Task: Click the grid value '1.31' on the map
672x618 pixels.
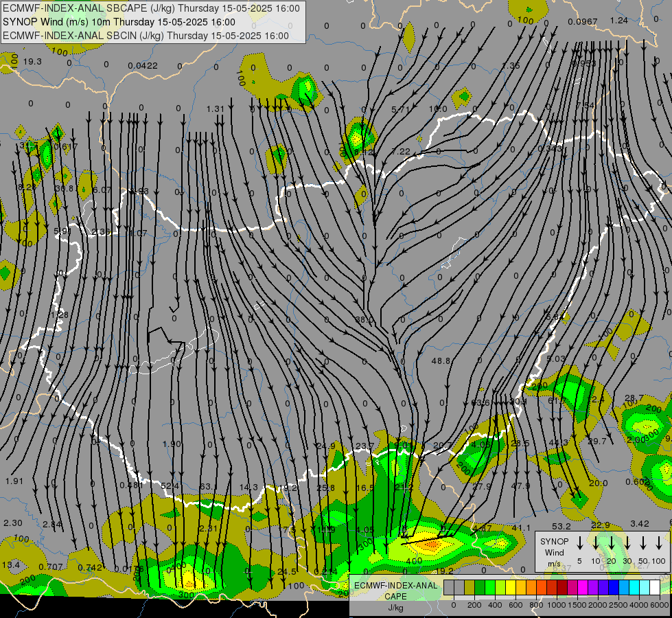Action: click(x=215, y=109)
